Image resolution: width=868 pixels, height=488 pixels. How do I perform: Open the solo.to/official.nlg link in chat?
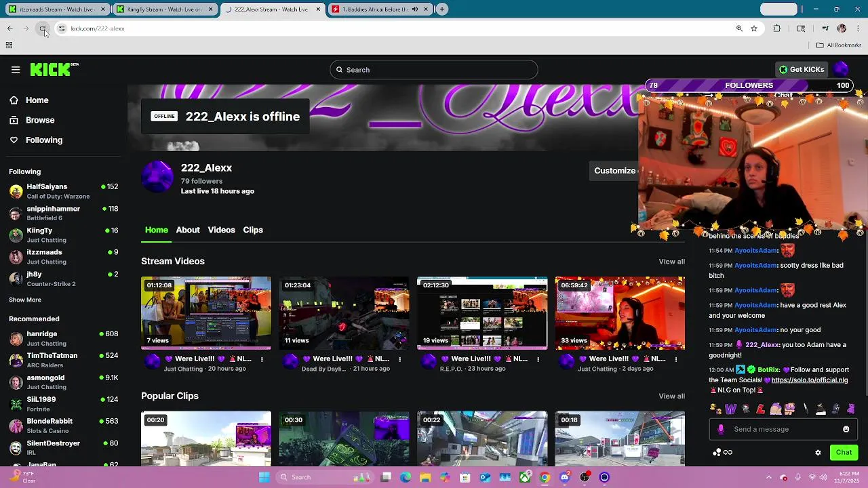(810, 380)
